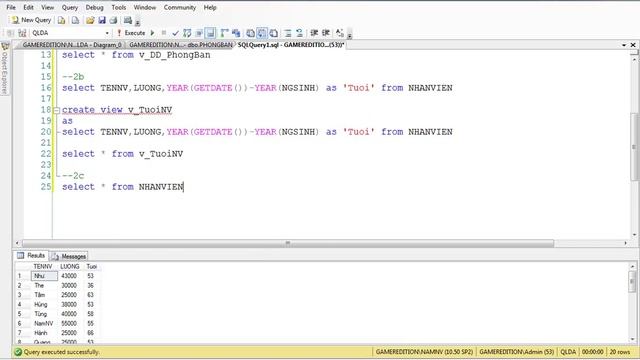Click the Change Connection icon
Image resolution: width=640 pixels, height=360 pixels.
point(22,33)
